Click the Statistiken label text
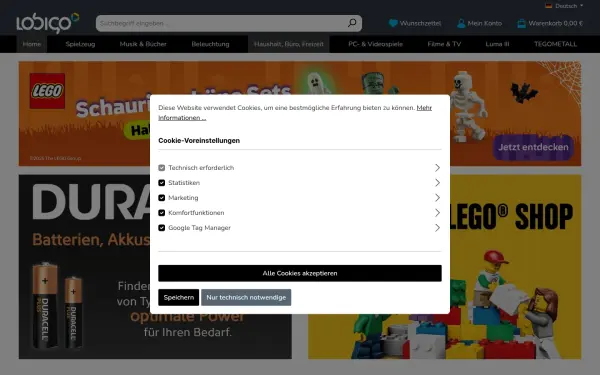 [x=184, y=183]
